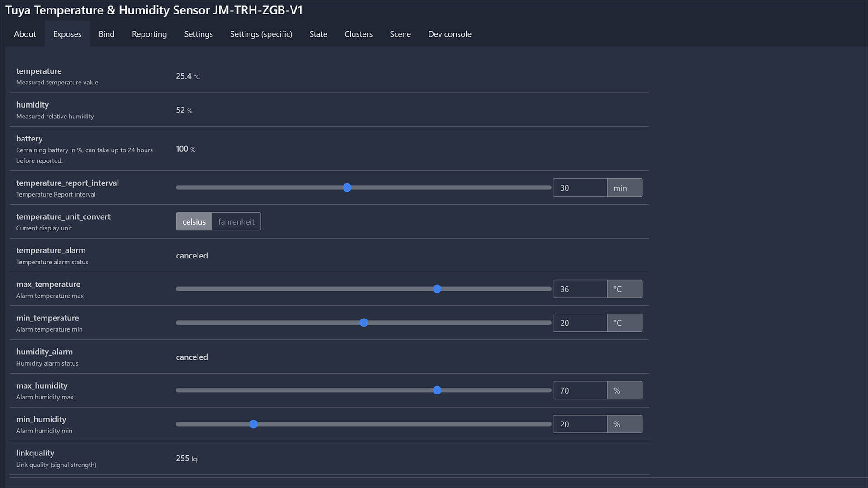Select the celsius unit option
This screenshot has width=868, height=488.
[194, 221]
